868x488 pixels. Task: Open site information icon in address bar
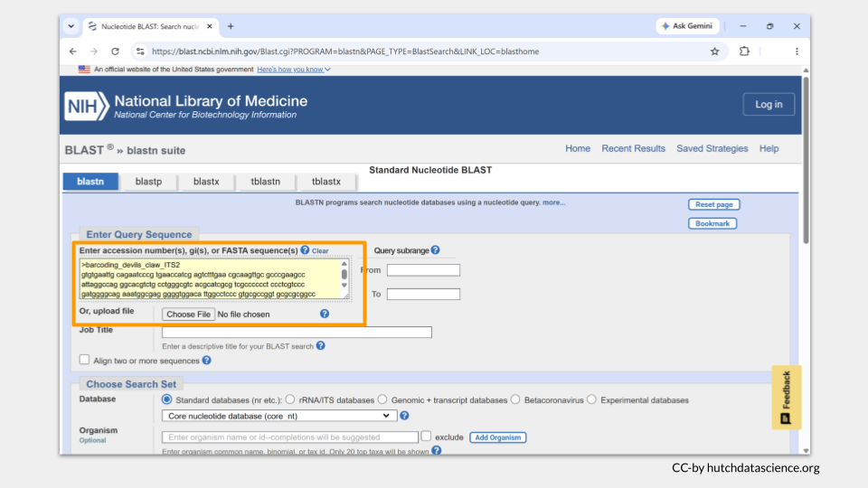tap(140, 52)
